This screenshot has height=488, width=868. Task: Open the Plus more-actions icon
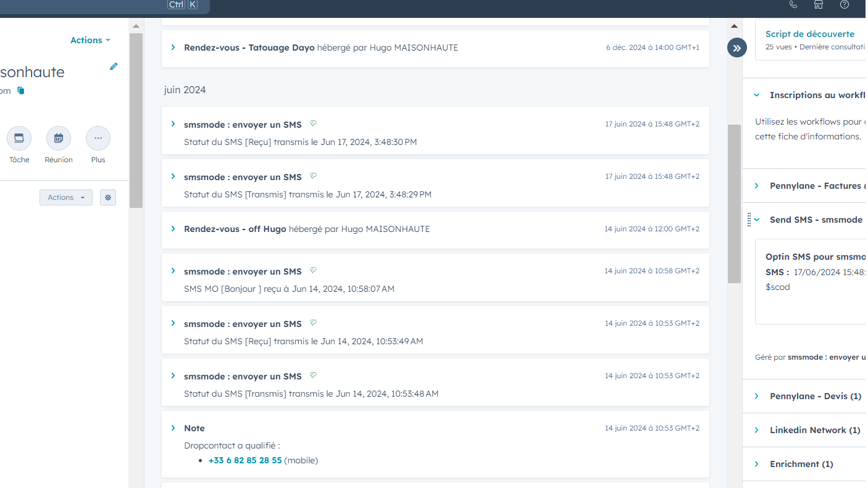tap(98, 138)
